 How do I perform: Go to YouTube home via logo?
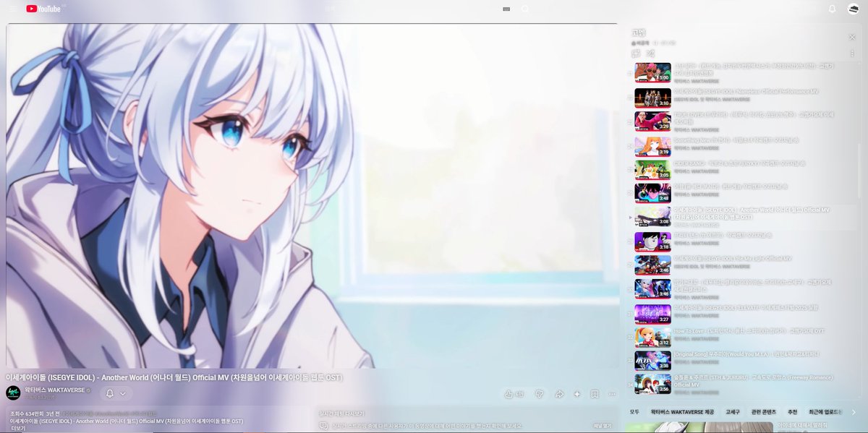click(45, 9)
